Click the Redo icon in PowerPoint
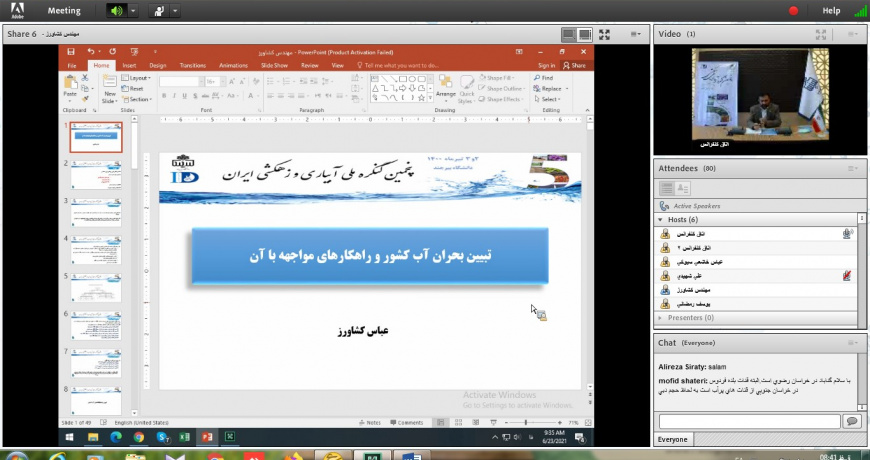 click(x=113, y=52)
